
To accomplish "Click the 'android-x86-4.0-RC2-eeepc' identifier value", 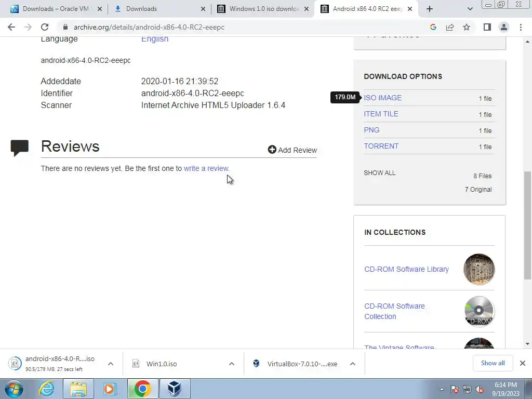I will 192,94.
